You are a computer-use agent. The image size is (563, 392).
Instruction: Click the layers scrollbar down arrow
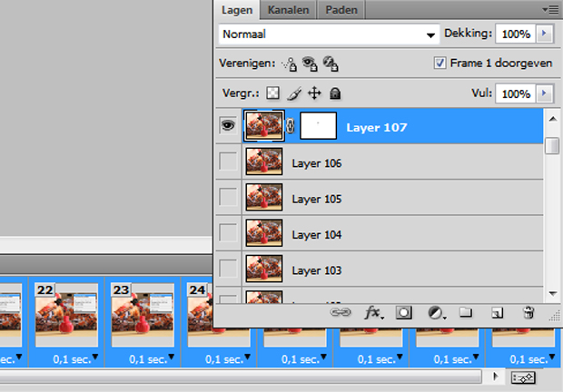(553, 294)
